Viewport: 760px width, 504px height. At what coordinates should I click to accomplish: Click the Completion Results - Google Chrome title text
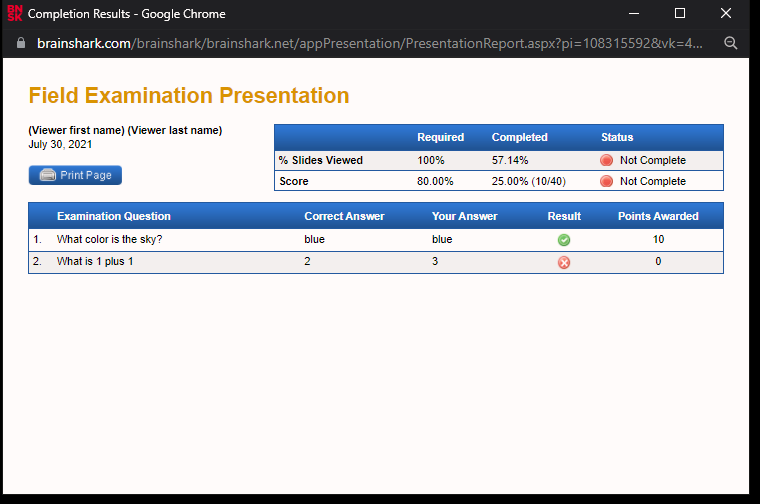point(127,14)
